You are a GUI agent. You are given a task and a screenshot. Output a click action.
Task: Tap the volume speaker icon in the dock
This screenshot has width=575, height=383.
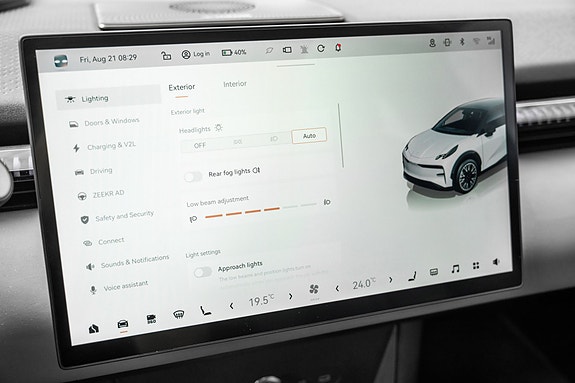(x=496, y=262)
